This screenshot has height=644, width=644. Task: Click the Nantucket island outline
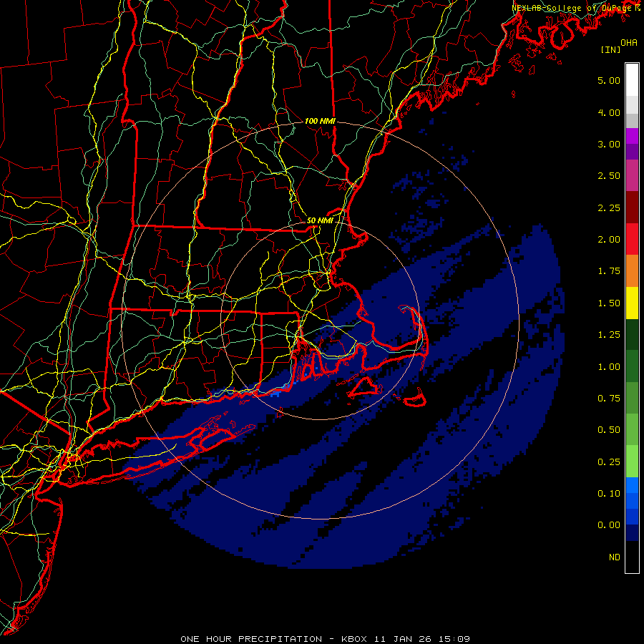tap(414, 399)
